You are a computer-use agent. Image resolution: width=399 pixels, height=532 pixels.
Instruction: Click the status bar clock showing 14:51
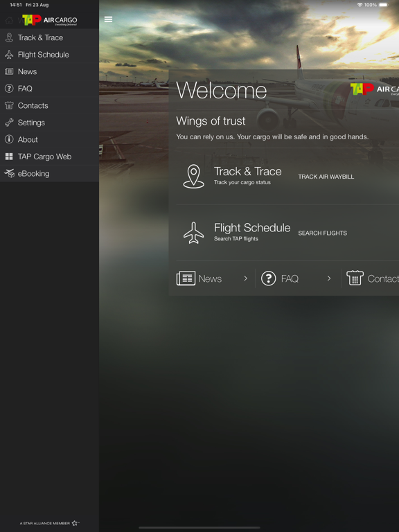pos(16,5)
